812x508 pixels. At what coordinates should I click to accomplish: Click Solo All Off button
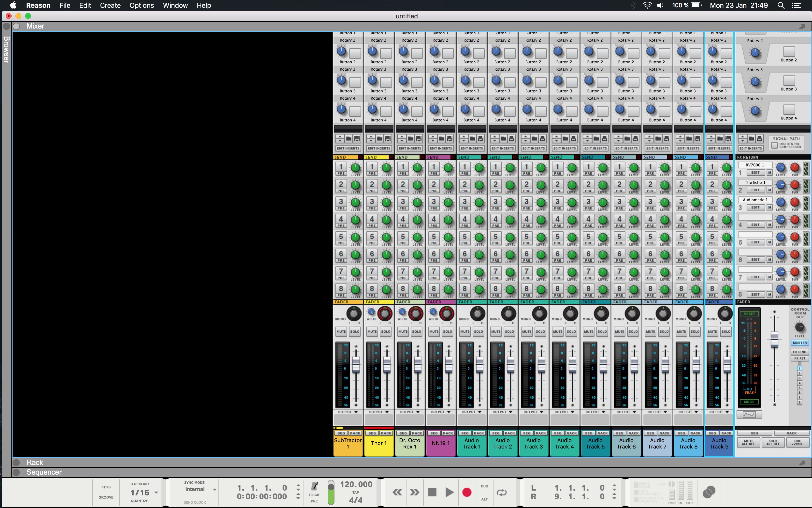(x=773, y=442)
